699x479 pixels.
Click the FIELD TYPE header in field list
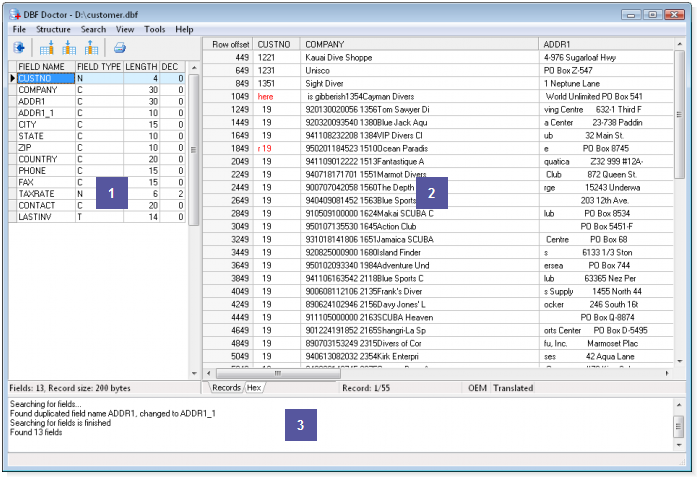(99, 66)
